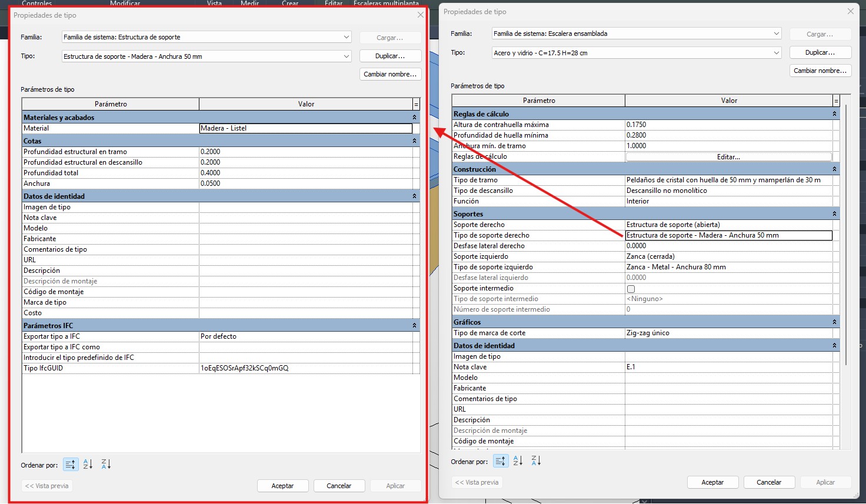Sort parameters Z-A in Escalera ensamblada dialog
Screen dimensions: 866x504
pos(536,461)
